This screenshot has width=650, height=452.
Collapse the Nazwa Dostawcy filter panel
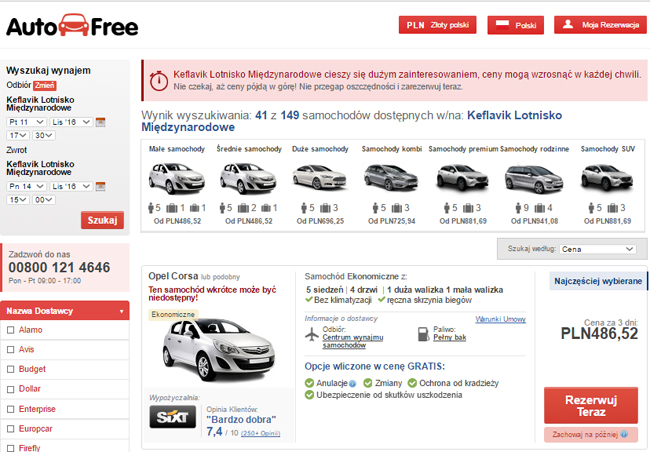[65, 311]
